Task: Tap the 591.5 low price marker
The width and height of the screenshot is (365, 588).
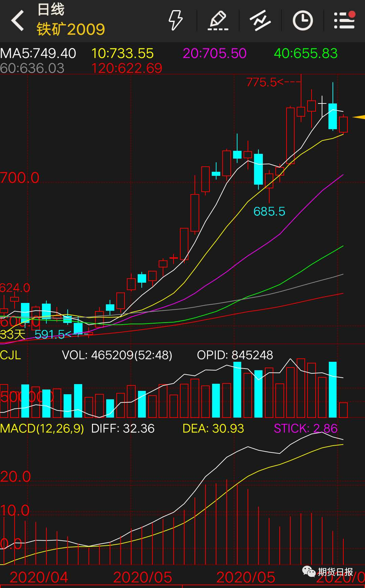Action: [50, 334]
